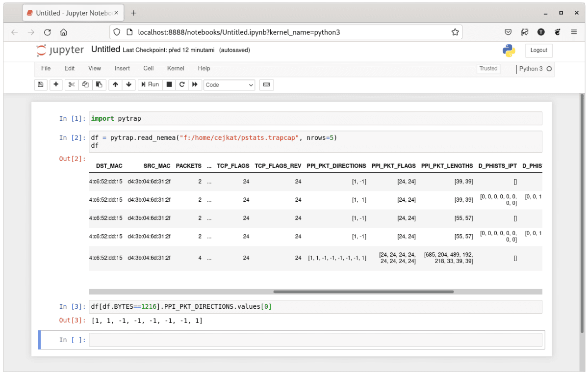Click the dataframe horizontal scrollbar
Screen dimensions: 588x375
click(x=363, y=292)
